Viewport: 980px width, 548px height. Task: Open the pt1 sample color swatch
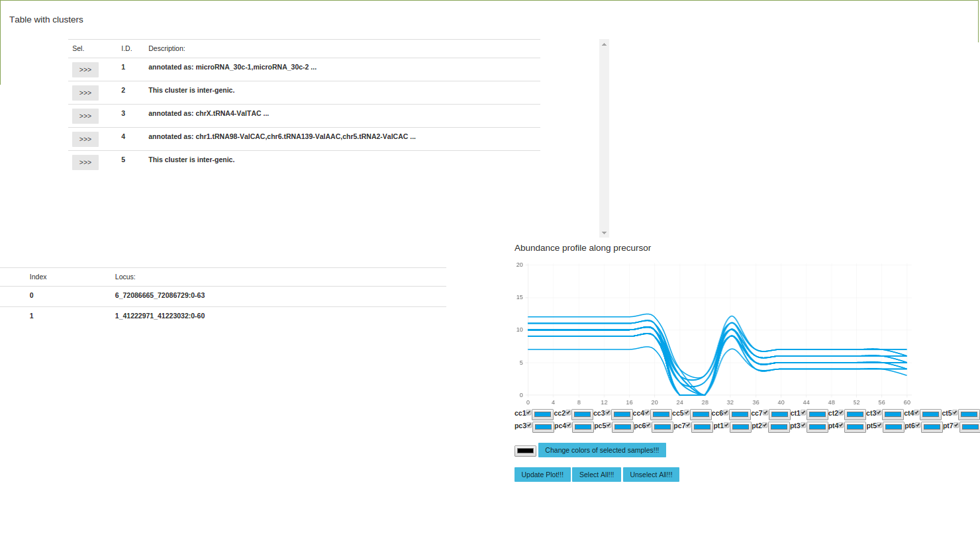click(x=740, y=428)
